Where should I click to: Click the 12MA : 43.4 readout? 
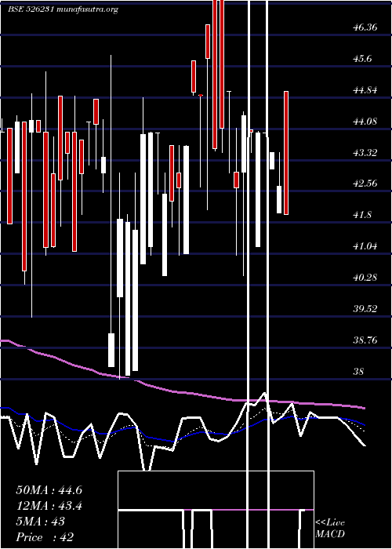[49, 506]
